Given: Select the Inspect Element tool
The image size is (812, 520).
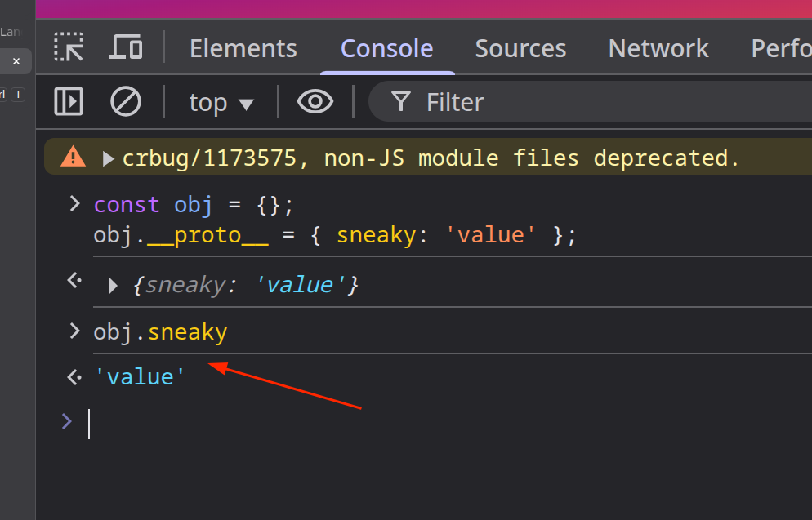Looking at the screenshot, I should pos(69,48).
